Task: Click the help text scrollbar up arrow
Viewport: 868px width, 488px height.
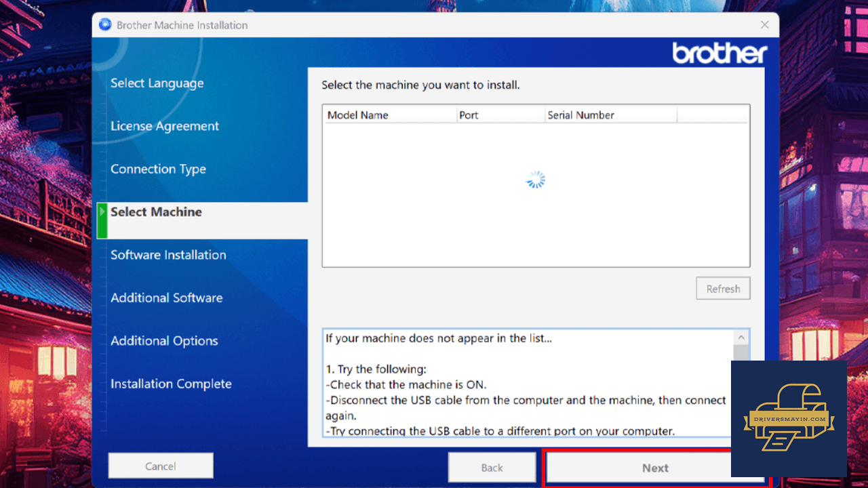Action: point(741,338)
